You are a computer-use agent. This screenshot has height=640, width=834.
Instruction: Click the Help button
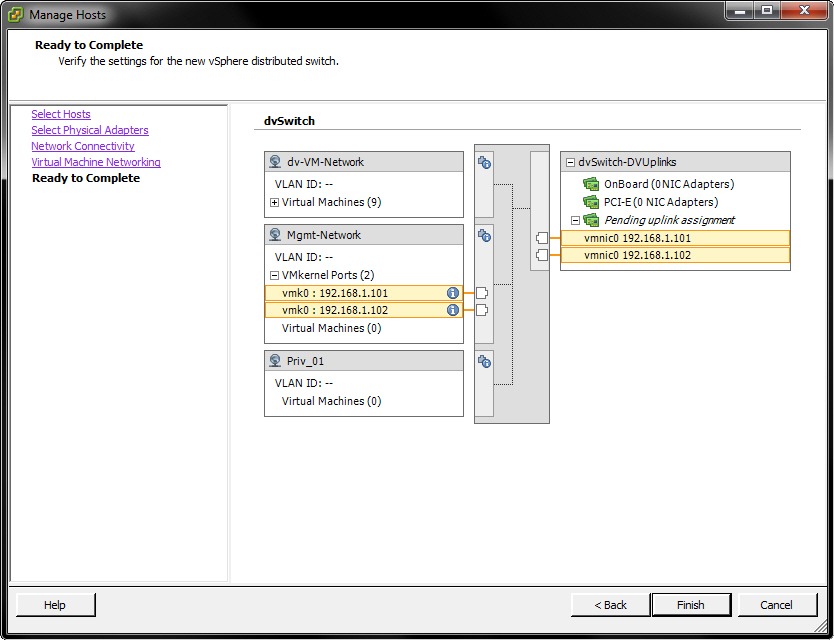(55, 605)
